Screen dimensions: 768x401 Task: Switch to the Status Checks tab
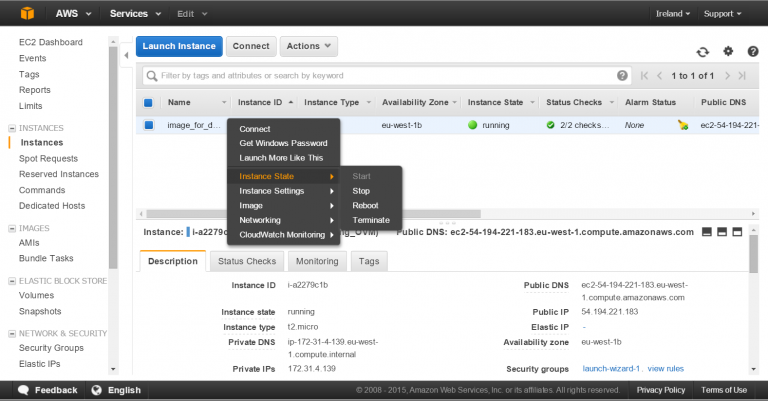(247, 261)
